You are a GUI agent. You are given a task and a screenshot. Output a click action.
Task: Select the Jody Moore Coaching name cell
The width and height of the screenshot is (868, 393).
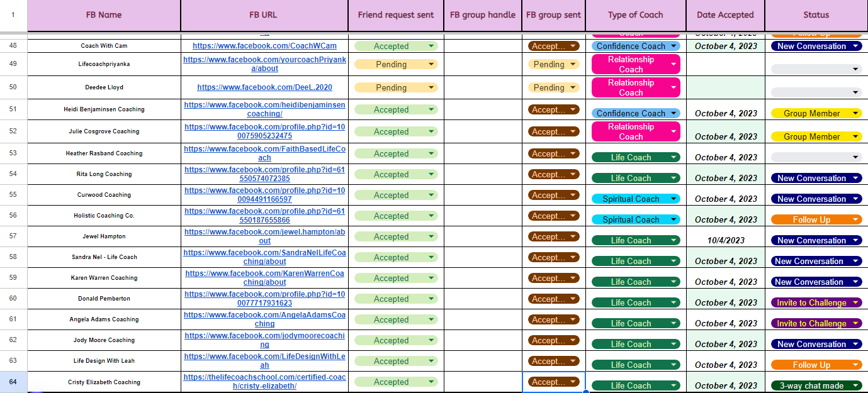[104, 340]
